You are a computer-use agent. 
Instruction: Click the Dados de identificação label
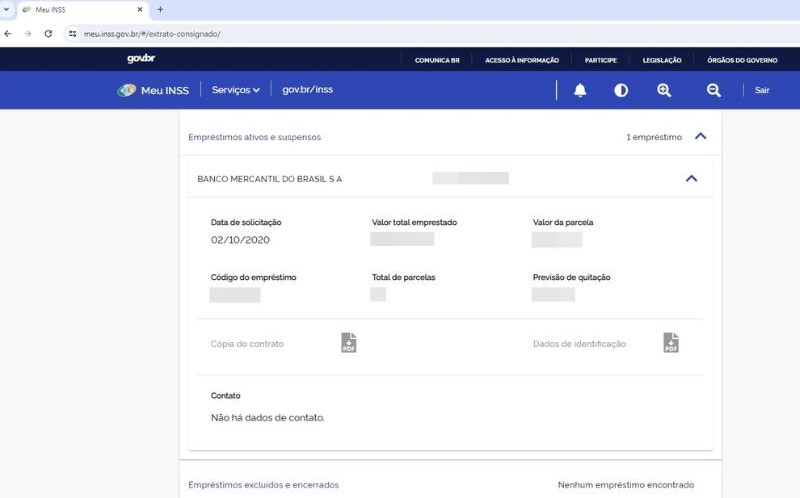pyautogui.click(x=579, y=344)
